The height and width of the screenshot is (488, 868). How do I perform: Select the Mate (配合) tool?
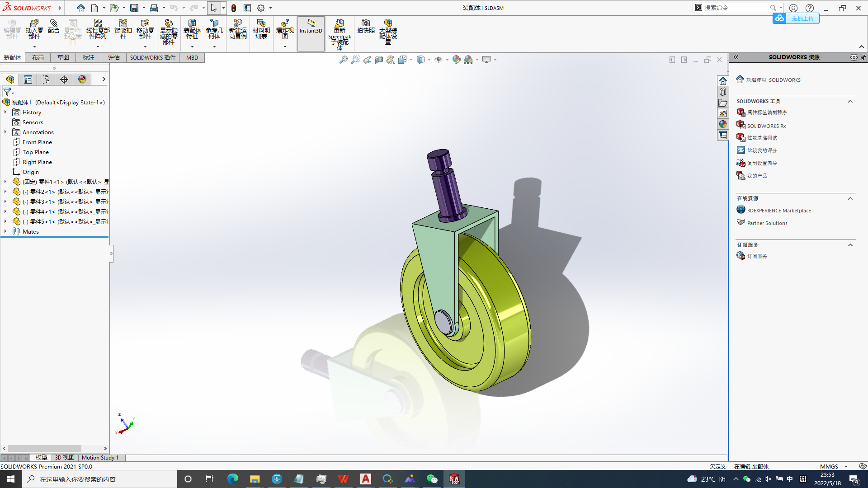tap(53, 26)
